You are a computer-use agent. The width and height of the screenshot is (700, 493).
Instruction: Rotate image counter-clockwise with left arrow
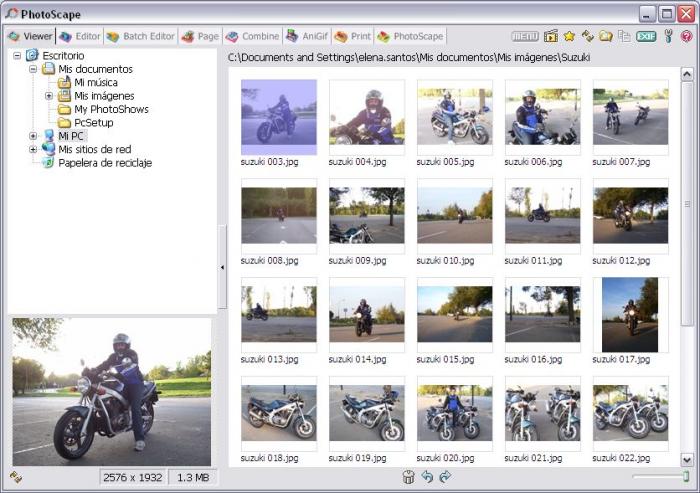tap(427, 477)
